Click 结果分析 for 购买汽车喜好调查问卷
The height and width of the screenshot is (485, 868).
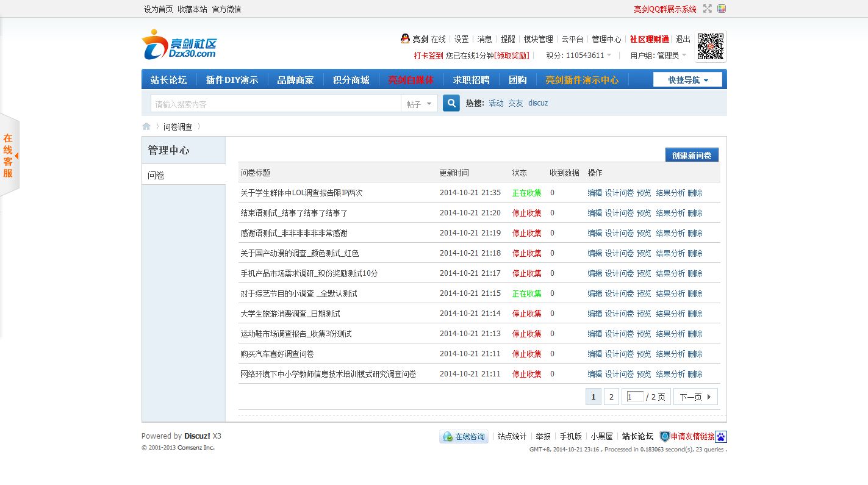[x=670, y=354]
